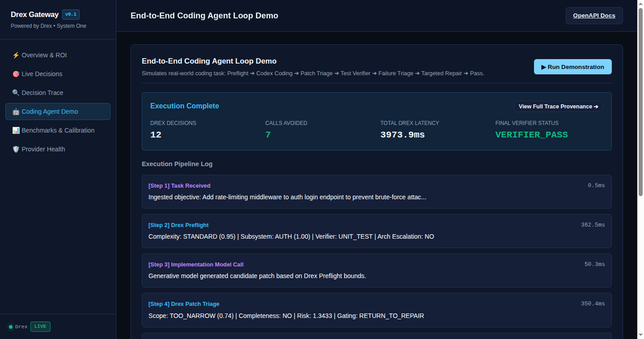Click the green live status dot
The width and height of the screenshot is (644, 339).
11,327
